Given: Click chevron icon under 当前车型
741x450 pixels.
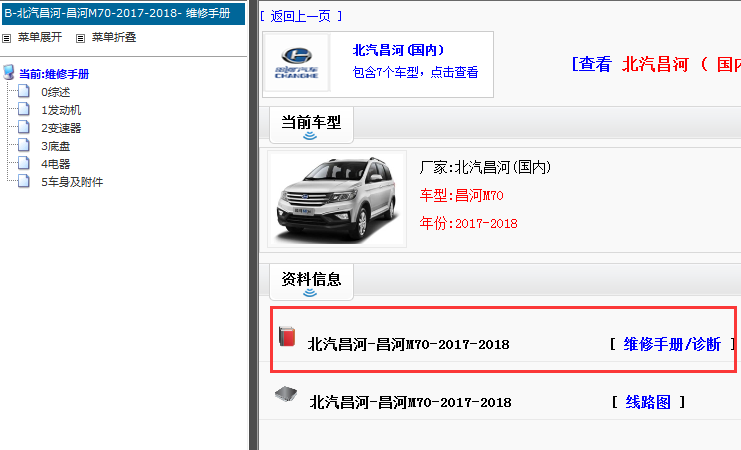Looking at the screenshot, I should click(310, 136).
